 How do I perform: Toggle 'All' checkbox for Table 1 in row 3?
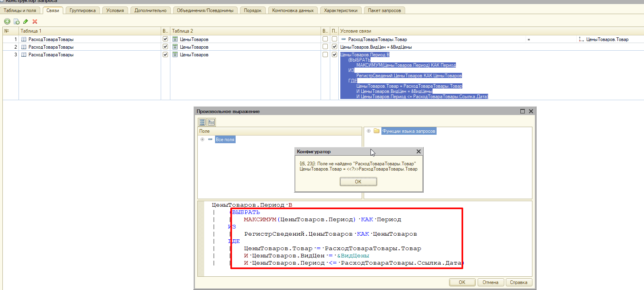coord(165,54)
